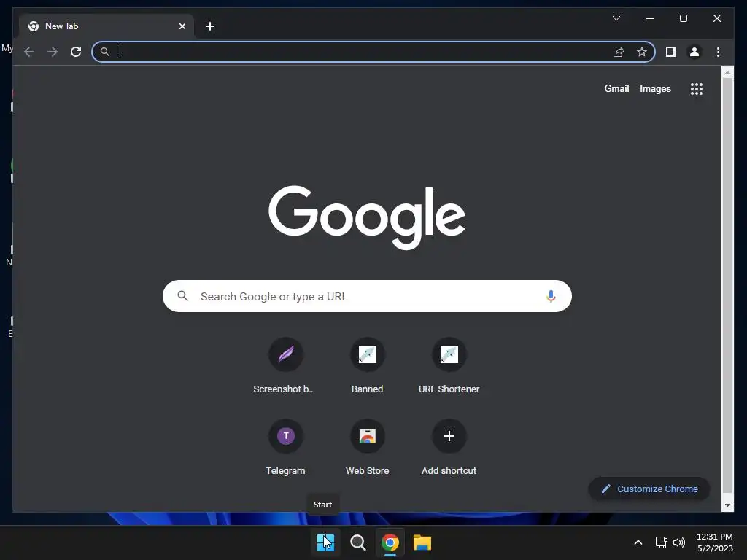Maximize the Chrome window
The height and width of the screenshot is (560, 747).
click(683, 18)
